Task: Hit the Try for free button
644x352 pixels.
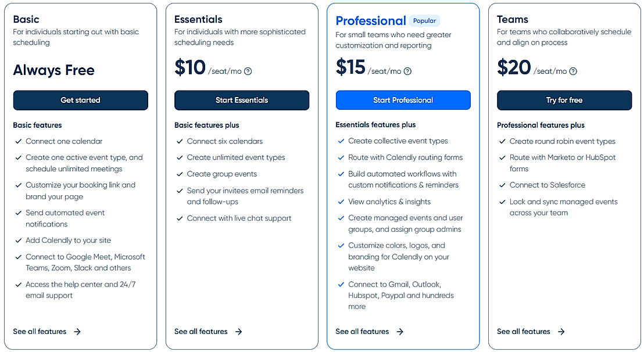Action: point(564,100)
